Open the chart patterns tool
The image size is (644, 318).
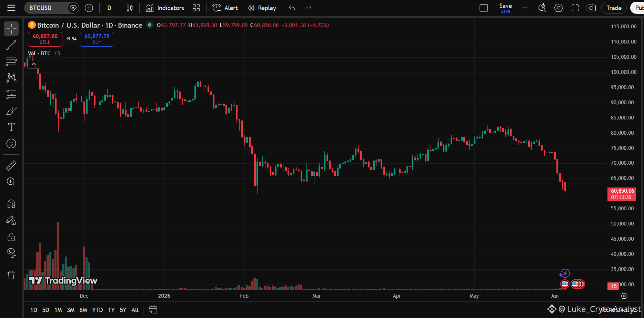11,78
